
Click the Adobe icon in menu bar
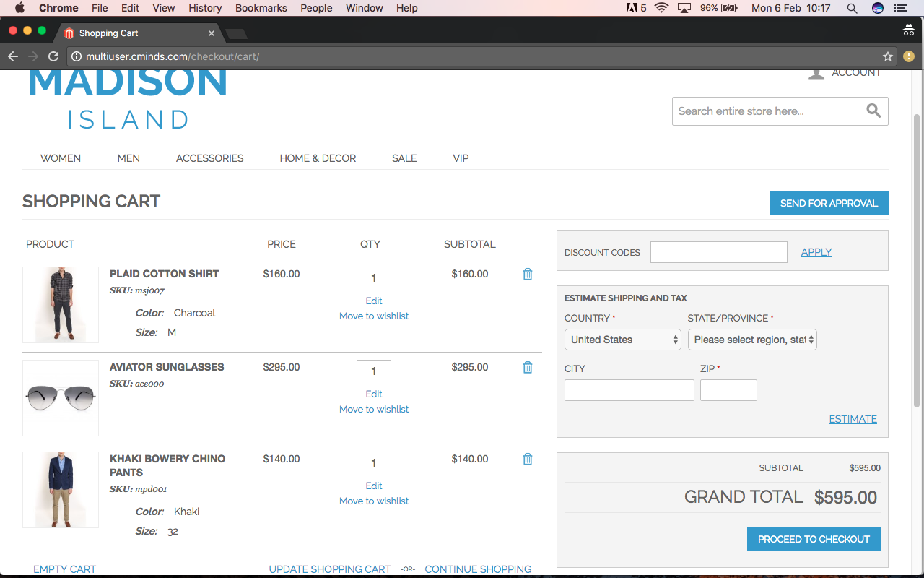pyautogui.click(x=631, y=8)
